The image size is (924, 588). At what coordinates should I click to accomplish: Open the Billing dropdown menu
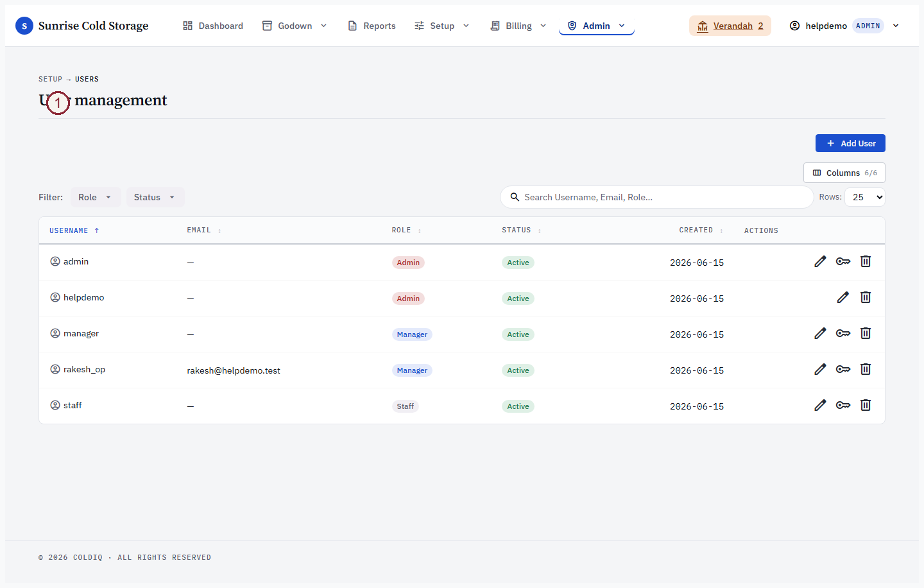click(x=518, y=26)
